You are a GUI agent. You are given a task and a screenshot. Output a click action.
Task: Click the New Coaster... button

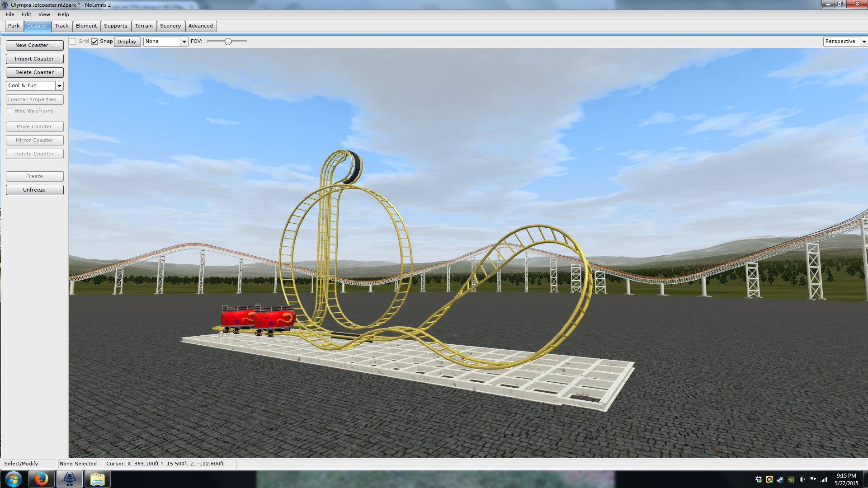pyautogui.click(x=34, y=45)
